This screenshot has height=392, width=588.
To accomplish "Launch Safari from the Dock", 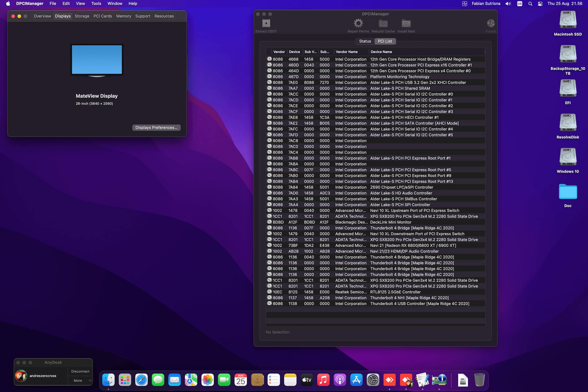I will point(141,380).
